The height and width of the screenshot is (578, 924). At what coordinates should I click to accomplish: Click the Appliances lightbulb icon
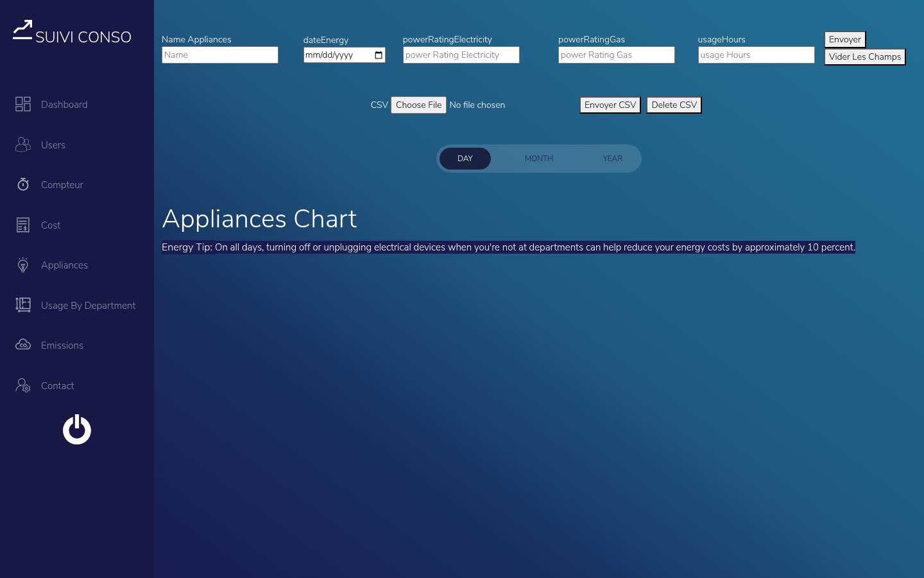[x=23, y=265]
